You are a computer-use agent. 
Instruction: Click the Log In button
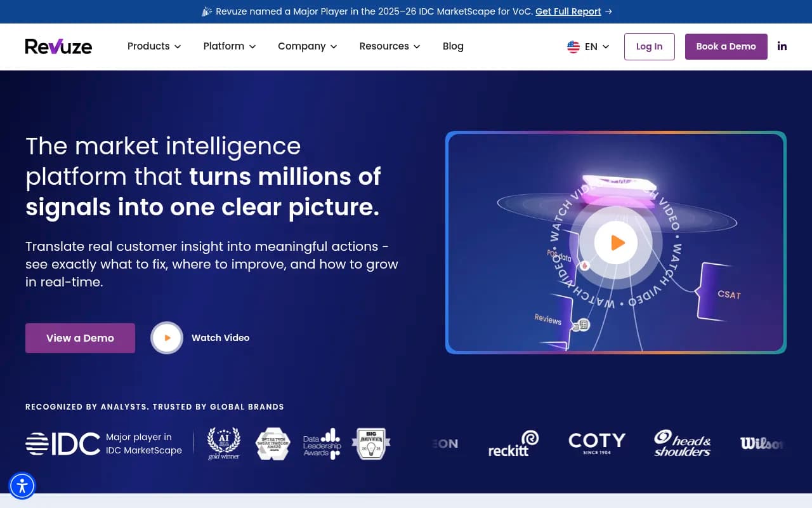[649, 46]
